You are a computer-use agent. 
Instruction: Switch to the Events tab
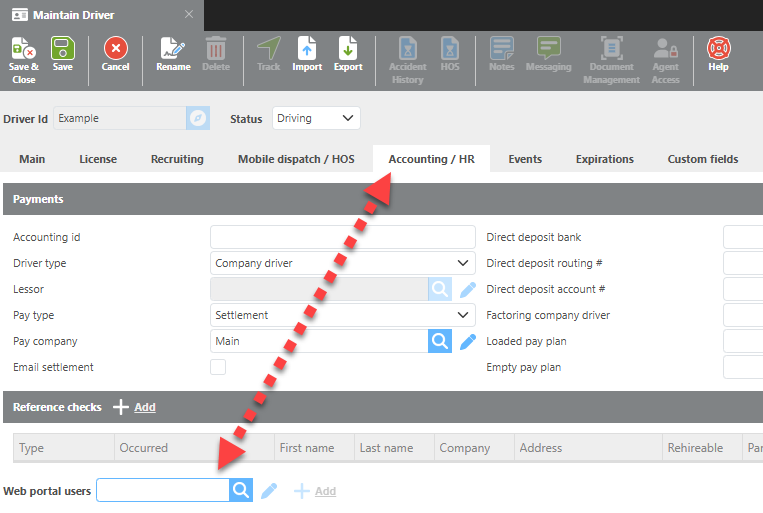pyautogui.click(x=525, y=159)
